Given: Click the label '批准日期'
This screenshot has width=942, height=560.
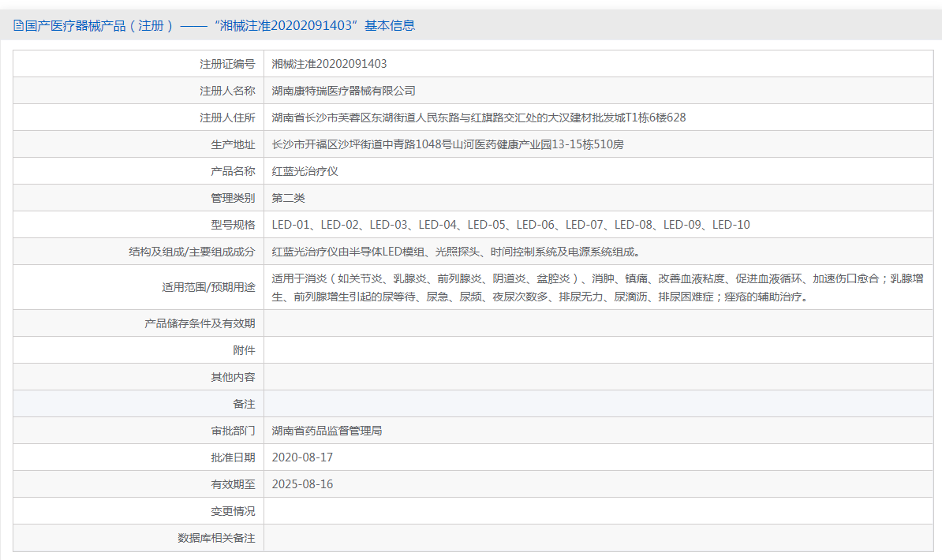Looking at the screenshot, I should [x=233, y=457].
